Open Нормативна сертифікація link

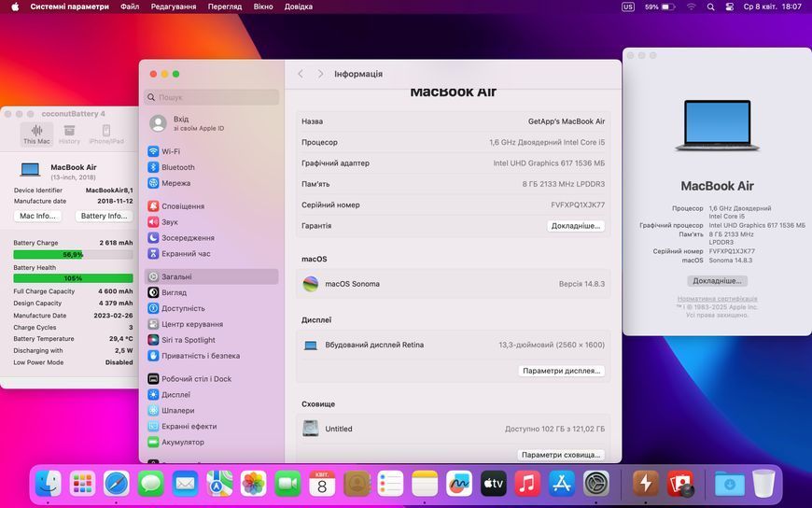pos(717,299)
